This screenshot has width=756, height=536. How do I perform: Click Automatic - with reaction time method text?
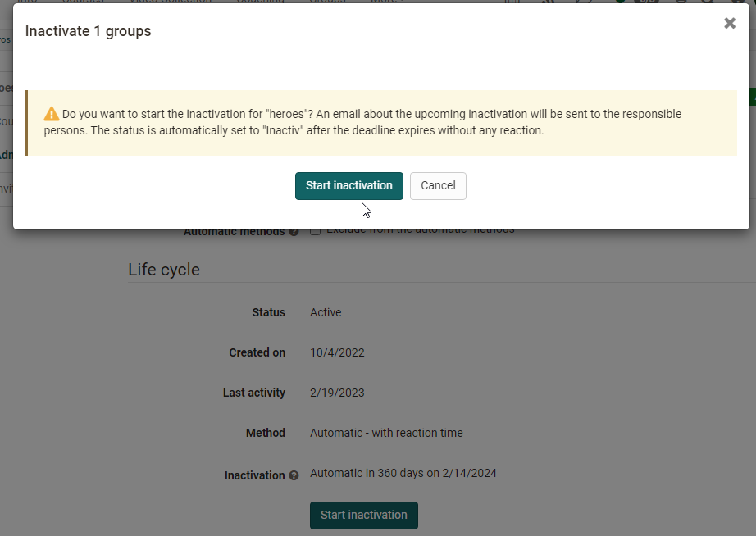[386, 433]
